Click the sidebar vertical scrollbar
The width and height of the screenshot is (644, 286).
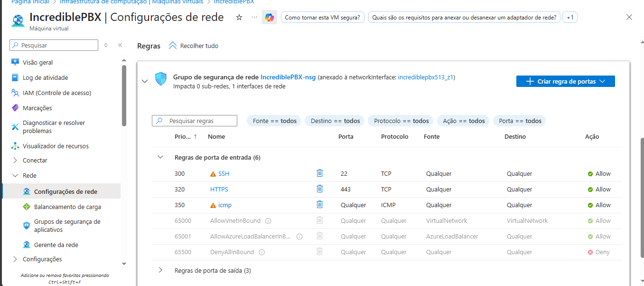(x=124, y=95)
